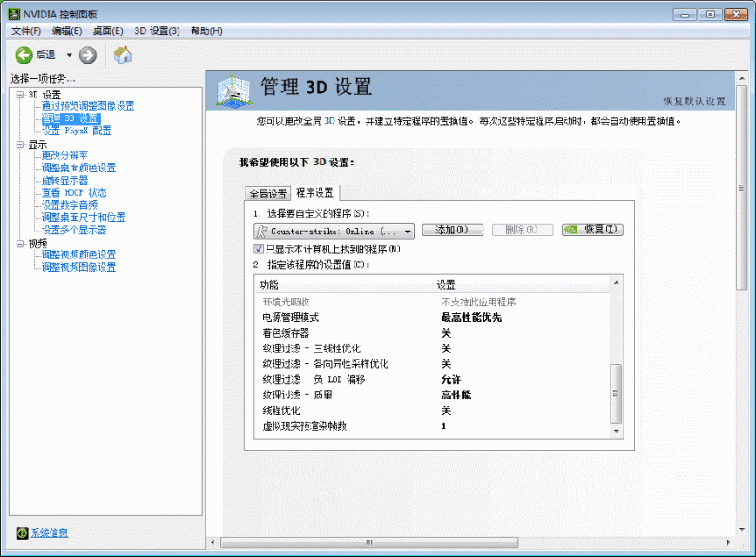The width and height of the screenshot is (756, 557).
Task: Collapse the 视频 tree node
Action: 19,243
